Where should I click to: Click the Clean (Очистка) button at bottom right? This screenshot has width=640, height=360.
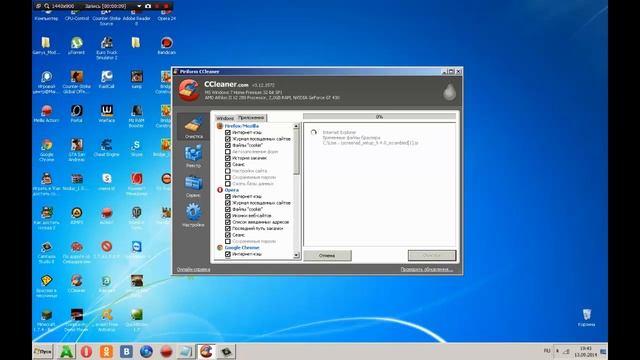click(x=431, y=255)
